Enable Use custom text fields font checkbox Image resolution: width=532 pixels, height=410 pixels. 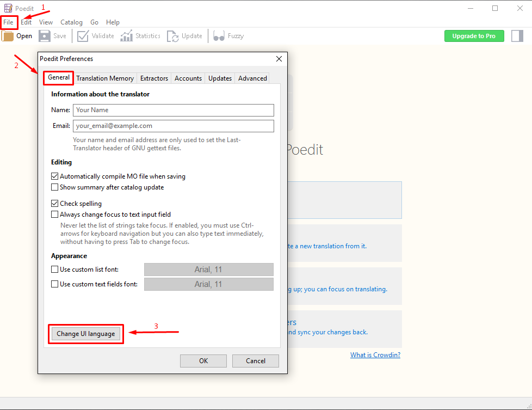coord(54,284)
